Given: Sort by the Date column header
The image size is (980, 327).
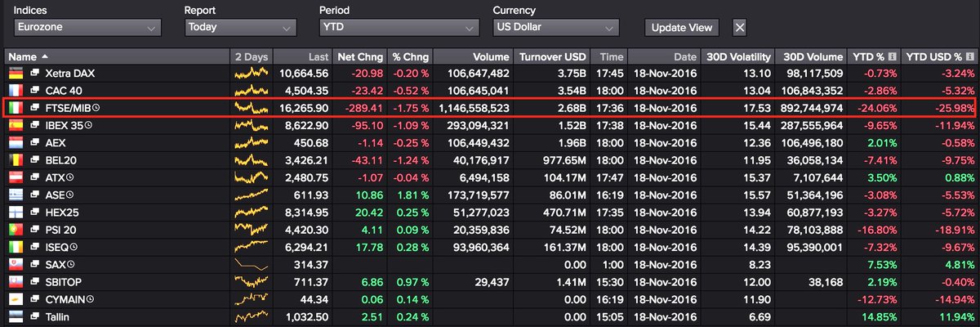Looking at the screenshot, I should pyautogui.click(x=664, y=57).
